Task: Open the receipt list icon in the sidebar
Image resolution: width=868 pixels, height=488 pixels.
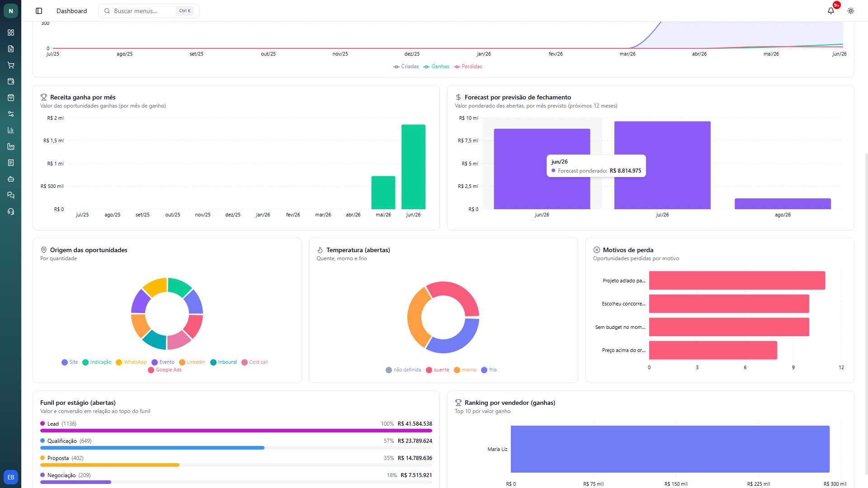Action: click(x=11, y=163)
